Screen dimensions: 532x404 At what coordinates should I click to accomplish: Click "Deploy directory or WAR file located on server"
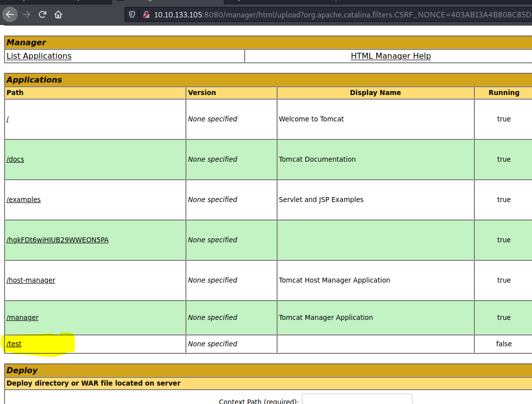point(94,383)
